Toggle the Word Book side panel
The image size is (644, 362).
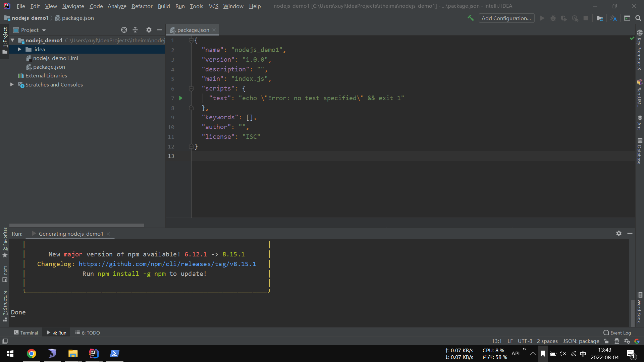pos(640,308)
